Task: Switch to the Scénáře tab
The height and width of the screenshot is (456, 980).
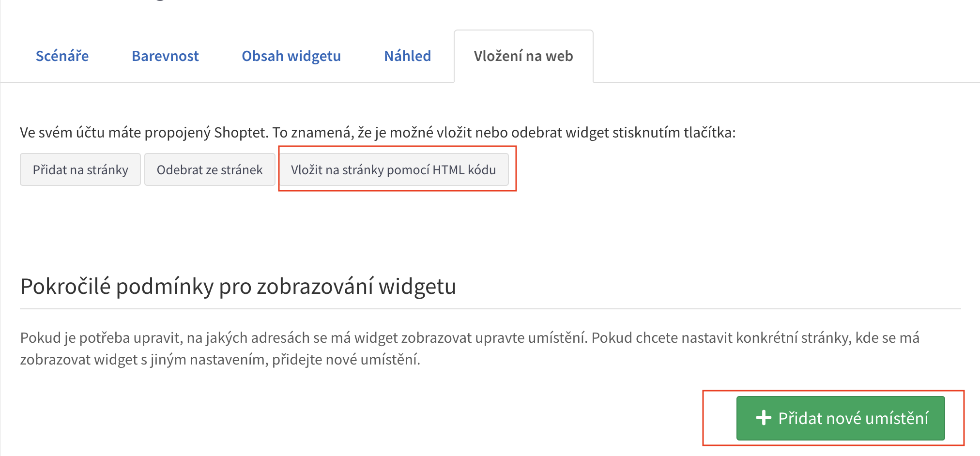Action: (x=62, y=56)
